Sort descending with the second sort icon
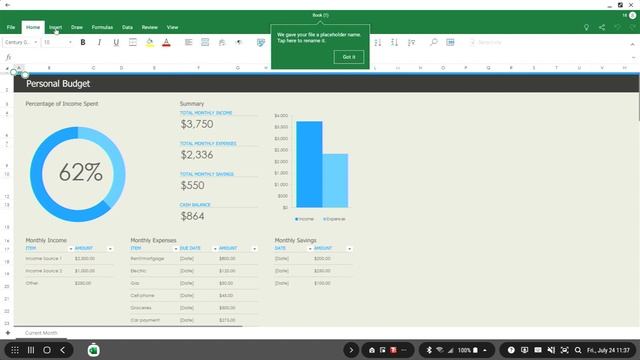 (394, 42)
